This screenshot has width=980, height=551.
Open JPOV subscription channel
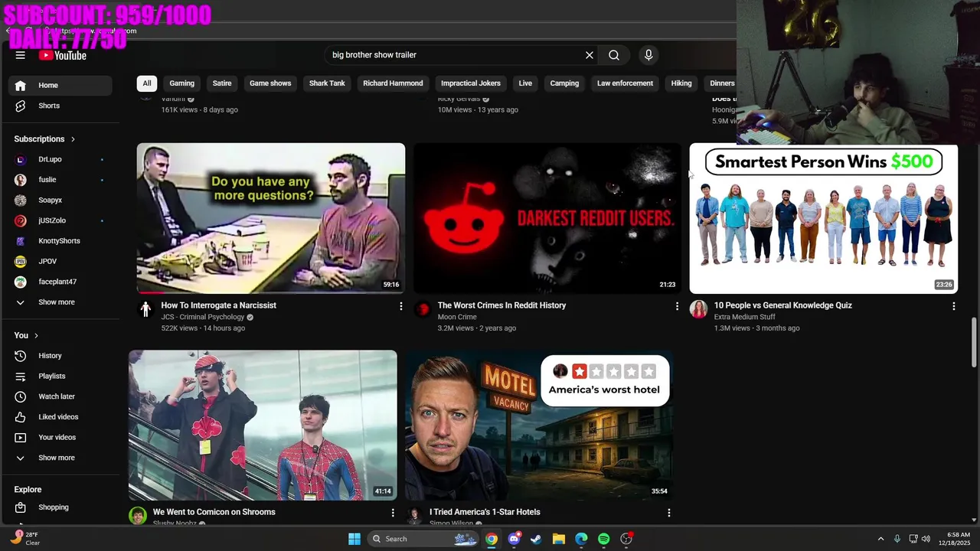[x=60, y=261]
